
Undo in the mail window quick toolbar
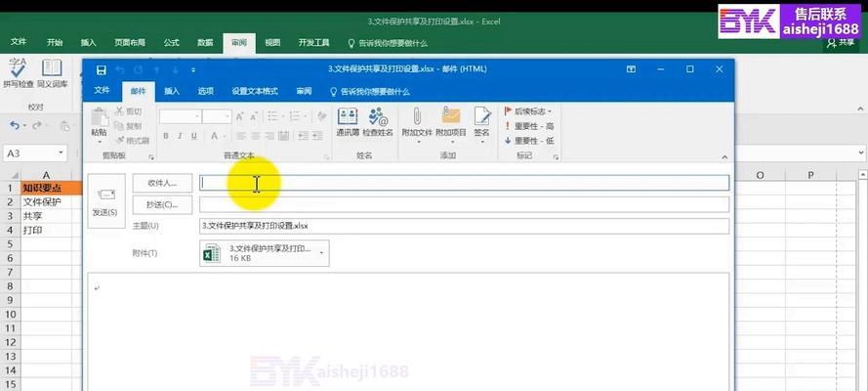pos(120,69)
